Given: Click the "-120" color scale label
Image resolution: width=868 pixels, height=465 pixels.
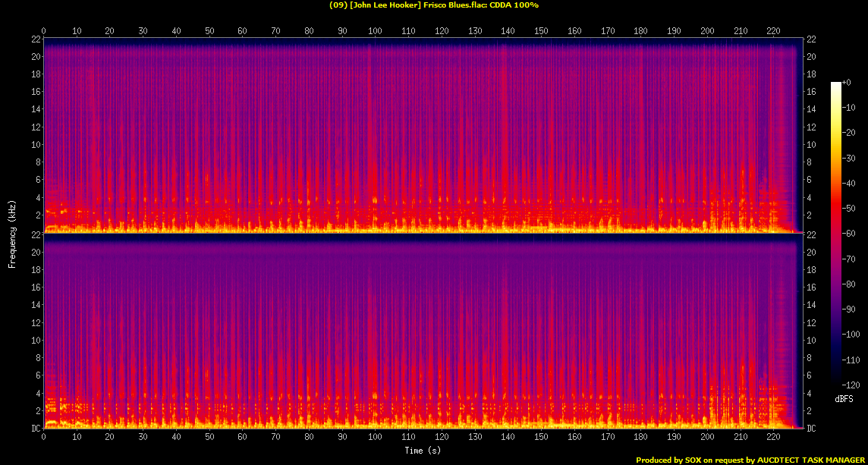Looking at the screenshot, I should click(851, 385).
